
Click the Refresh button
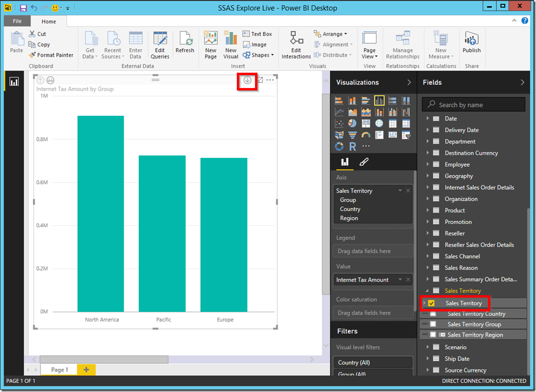tap(185, 42)
